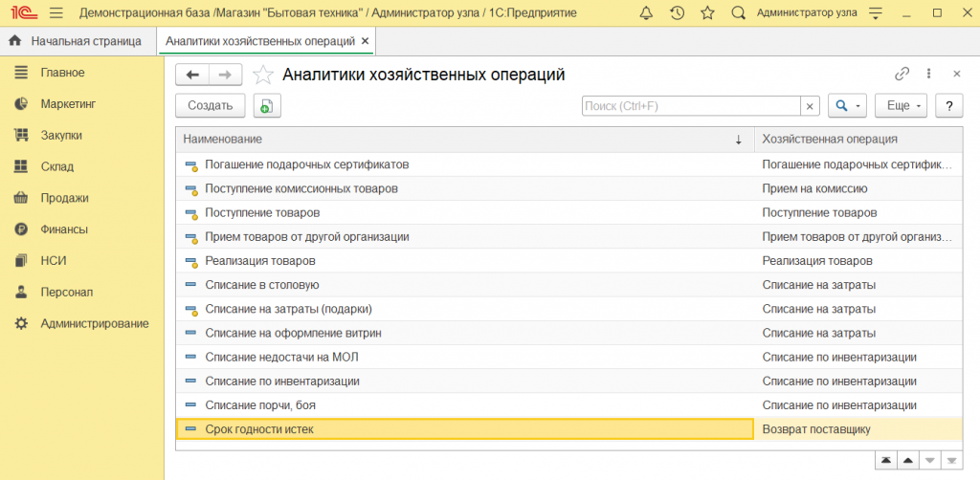Select the Реализация товаров name cell
Image resolution: width=980 pixels, height=480 pixels.
(x=465, y=261)
